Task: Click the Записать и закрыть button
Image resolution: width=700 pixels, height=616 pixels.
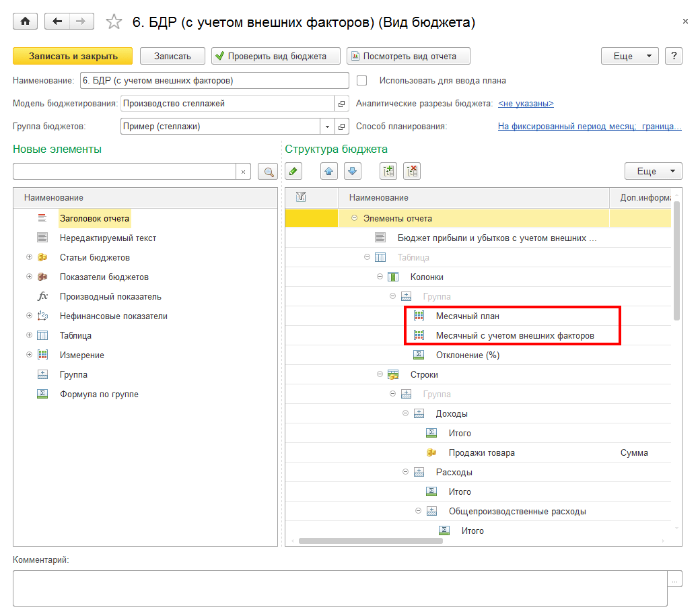Action: (73, 56)
